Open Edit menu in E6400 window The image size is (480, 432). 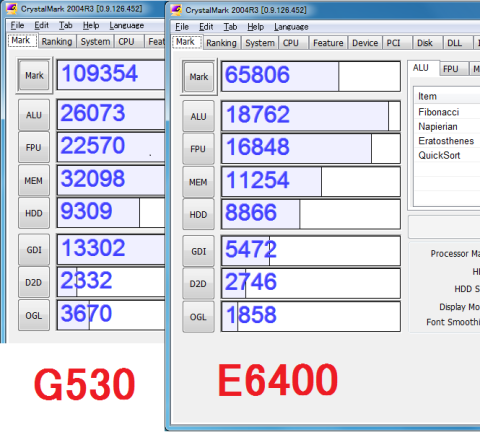click(x=206, y=27)
